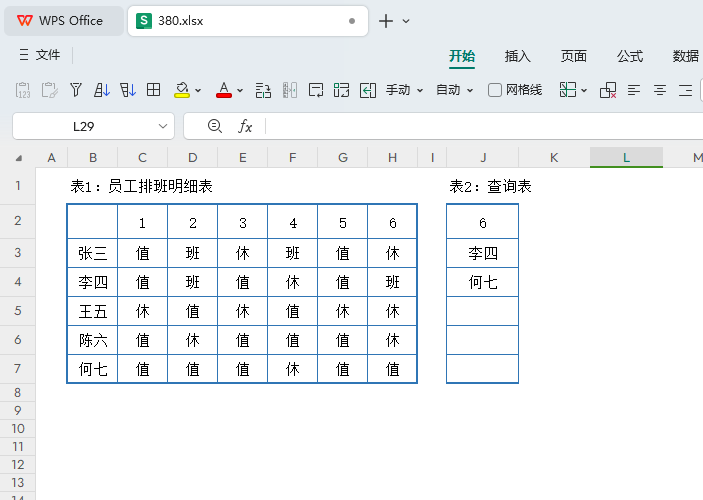This screenshot has height=500, width=703.
Task: Switch to the 公式 ribbon tab
Action: click(629, 56)
